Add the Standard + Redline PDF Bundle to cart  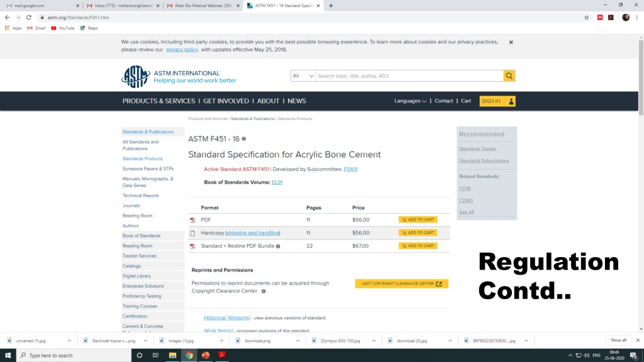(418, 246)
